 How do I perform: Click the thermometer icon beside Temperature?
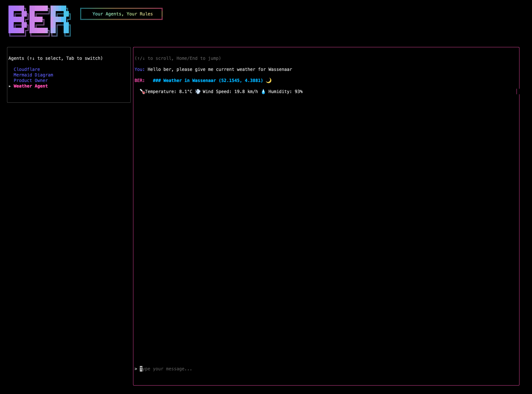coord(142,92)
